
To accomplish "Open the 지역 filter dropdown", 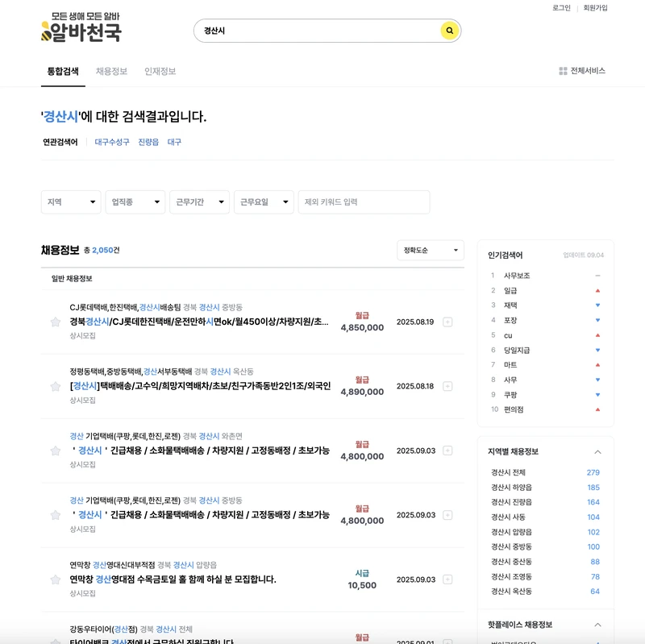I will 70,202.
